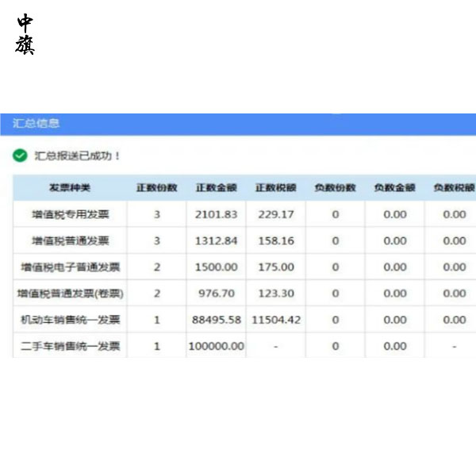Select the 增值税普通发票 row label
Image resolution: width=476 pixels, height=476 pixels.
70,240
